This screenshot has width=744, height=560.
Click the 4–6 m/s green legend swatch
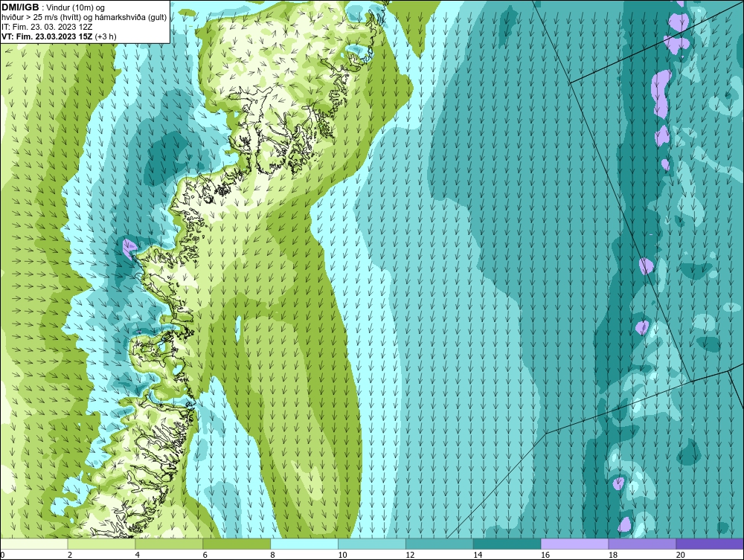click(169, 544)
